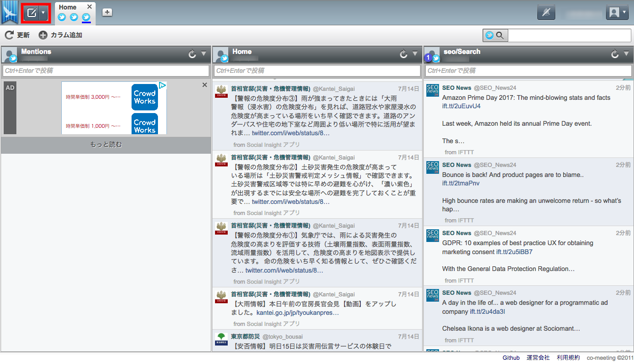Click 7月14日 timestamp on 大雨情報 tweet
Viewport: 634px width, 364px height.
[x=409, y=294]
